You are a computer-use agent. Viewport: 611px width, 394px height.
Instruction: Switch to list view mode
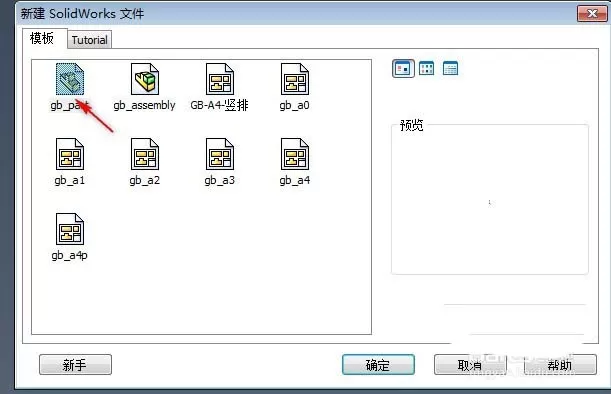point(426,69)
